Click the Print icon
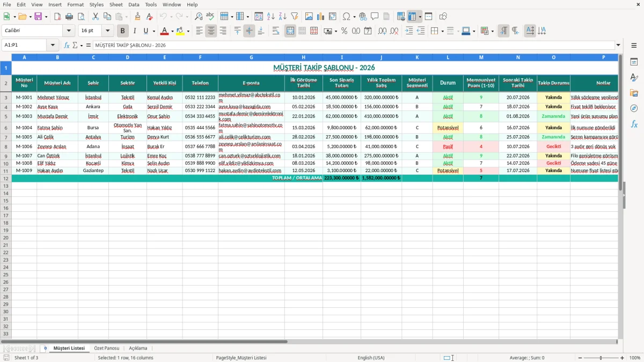 (x=69, y=17)
